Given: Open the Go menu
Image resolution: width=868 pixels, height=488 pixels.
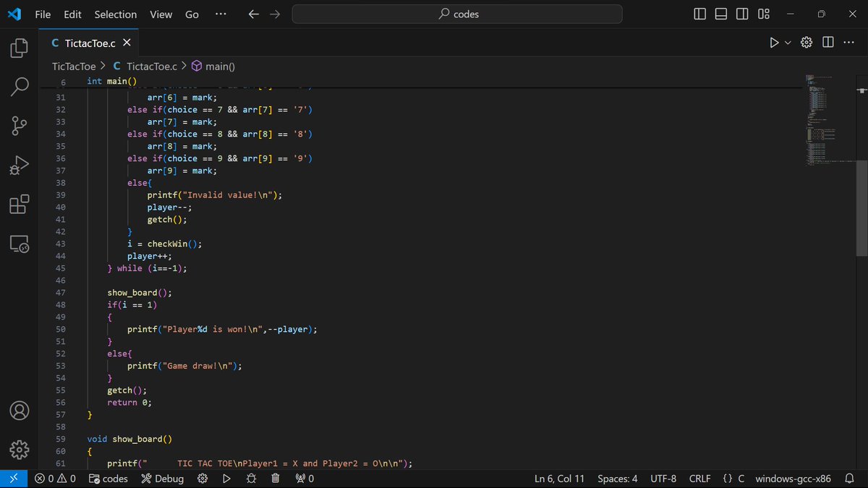Looking at the screenshot, I should [192, 14].
